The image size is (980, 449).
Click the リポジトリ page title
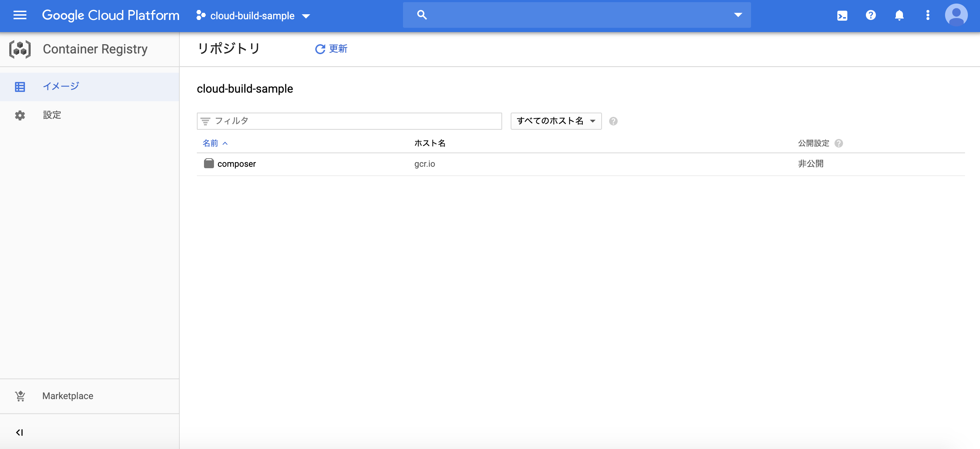pos(229,49)
